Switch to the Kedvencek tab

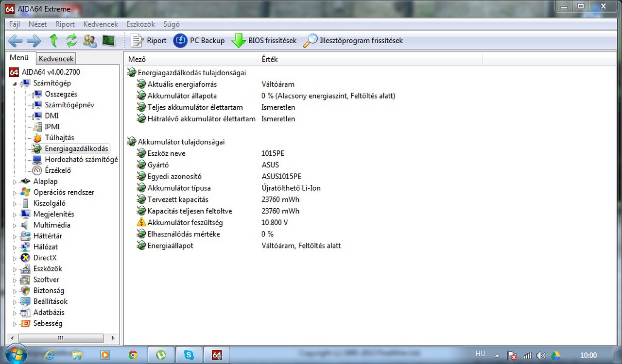click(56, 59)
